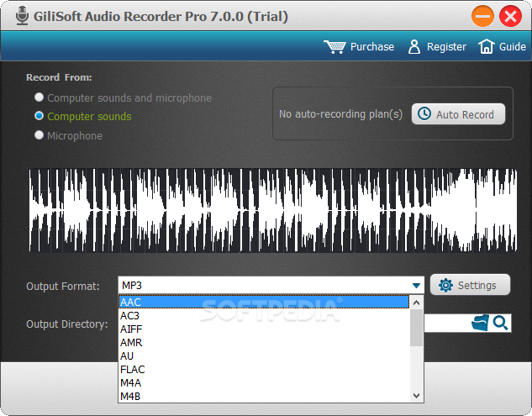
Task: Click the magnifier search icon for output directory
Action: pos(500,323)
